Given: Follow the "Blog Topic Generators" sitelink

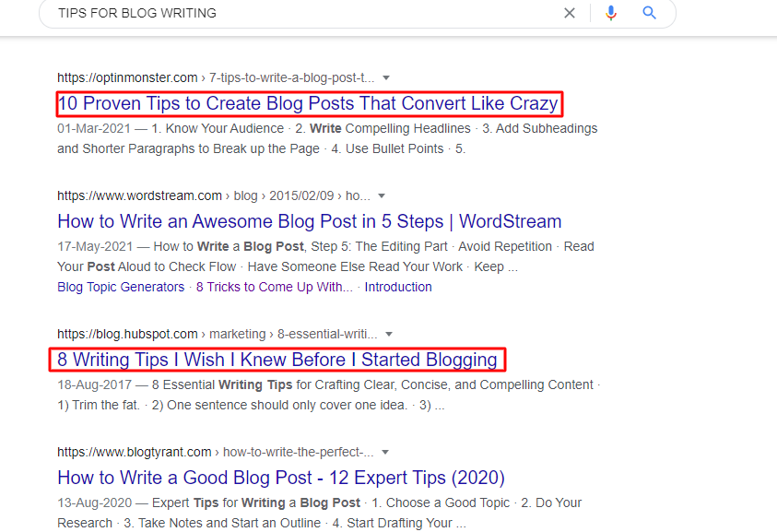Looking at the screenshot, I should 121,287.
